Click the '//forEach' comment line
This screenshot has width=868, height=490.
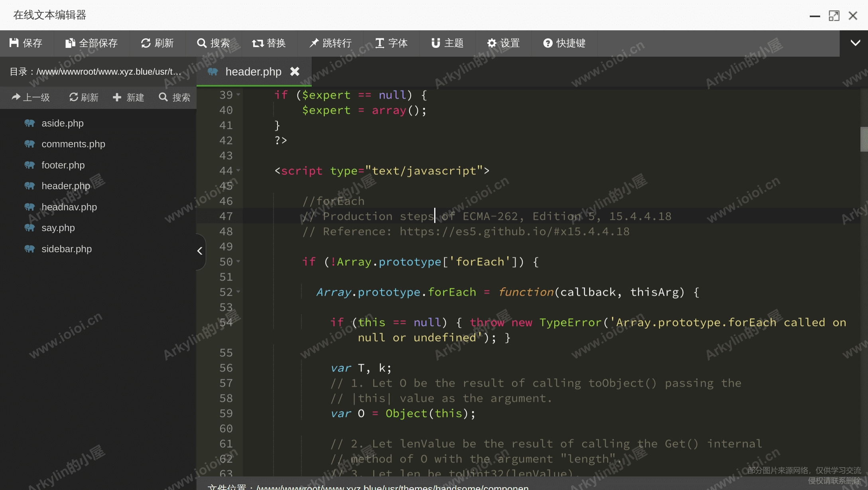(333, 201)
